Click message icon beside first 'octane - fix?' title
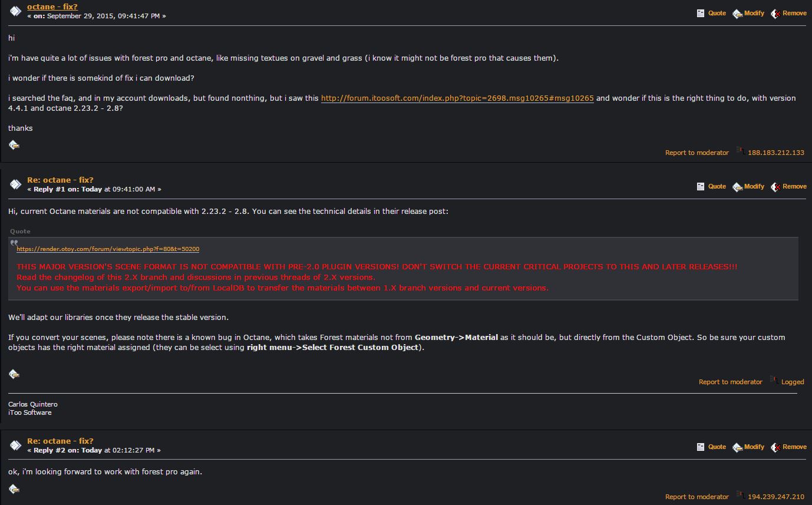The image size is (812, 505). [16, 11]
